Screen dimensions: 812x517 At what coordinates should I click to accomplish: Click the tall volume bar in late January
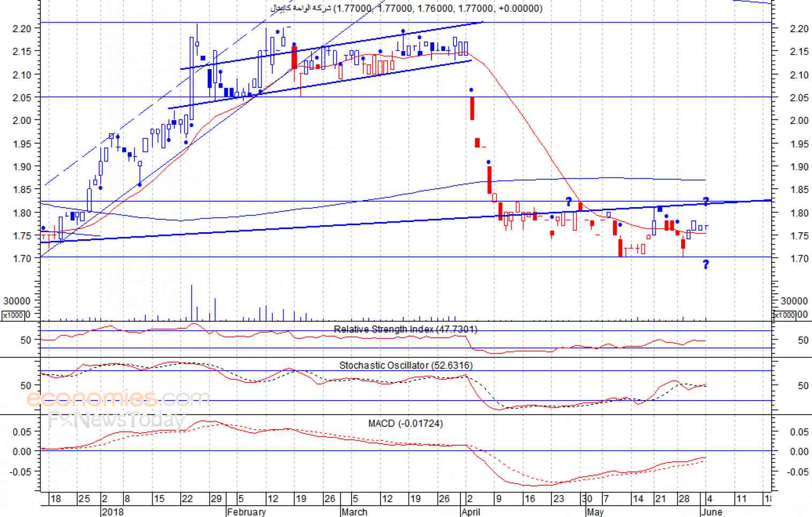pos(191,303)
